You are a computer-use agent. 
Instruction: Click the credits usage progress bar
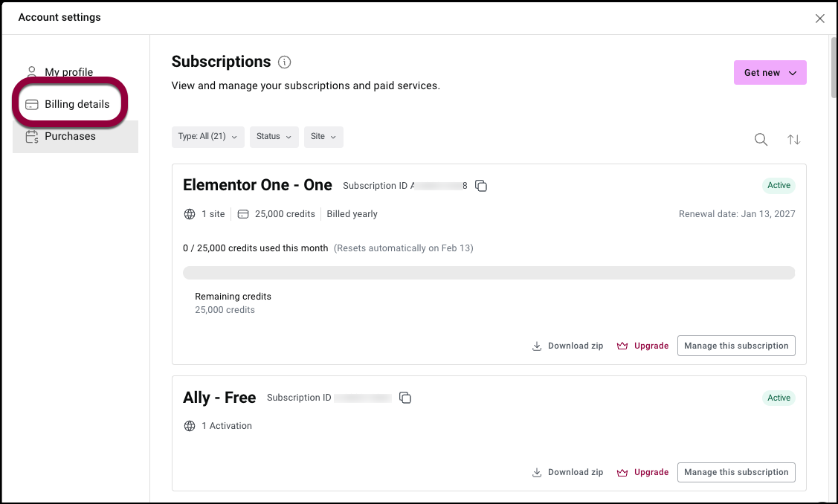[x=489, y=273]
